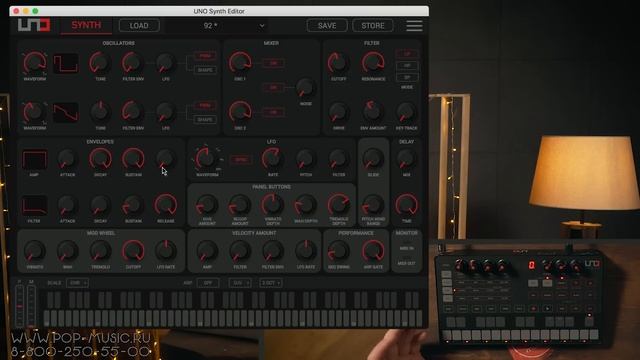
Task: Toggle oscillator 2 SHAPE button
Action: [205, 120]
